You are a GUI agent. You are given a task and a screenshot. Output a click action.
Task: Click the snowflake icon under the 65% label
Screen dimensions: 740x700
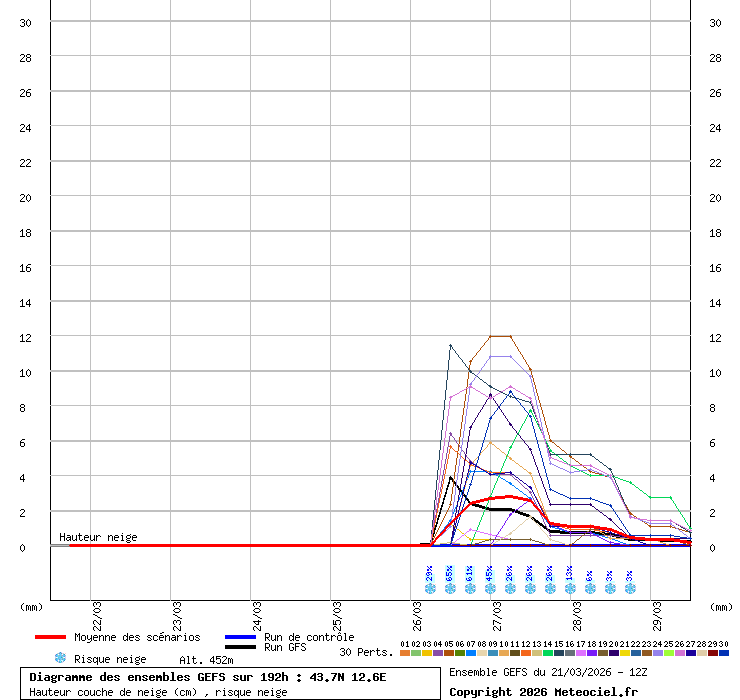450,589
